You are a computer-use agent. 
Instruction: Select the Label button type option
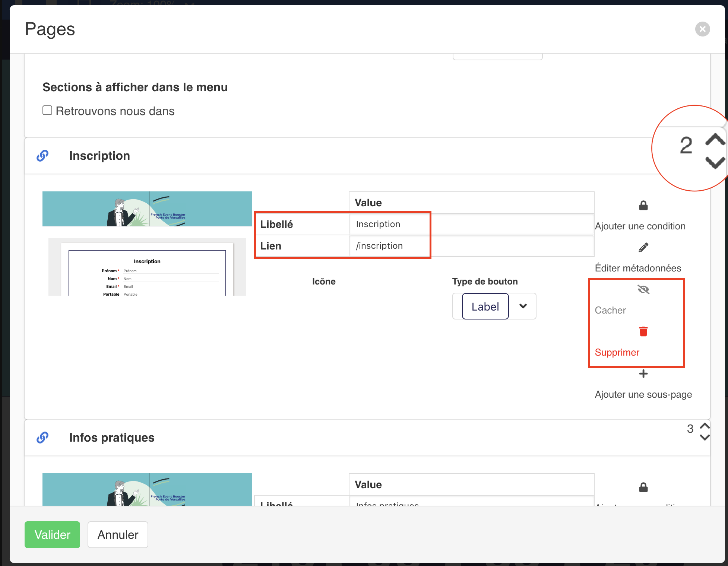point(485,306)
